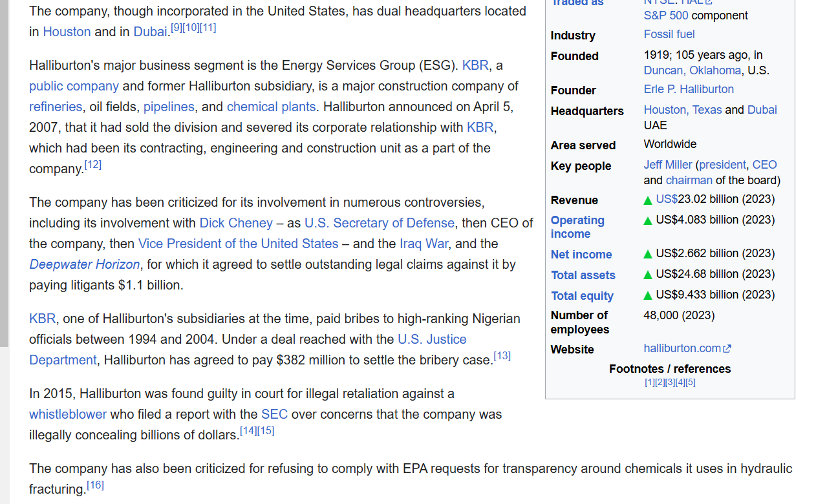Open KBR link after 'corporate relationship with'

click(x=480, y=127)
